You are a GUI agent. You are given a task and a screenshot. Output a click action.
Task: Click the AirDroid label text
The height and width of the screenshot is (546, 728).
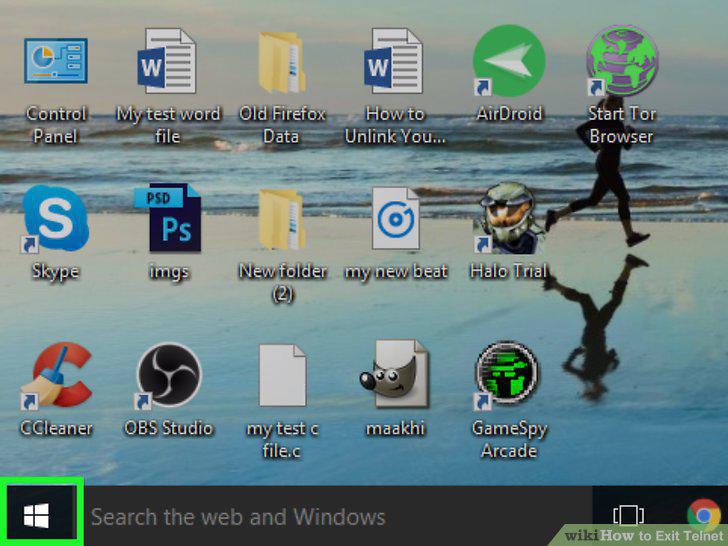tap(509, 114)
